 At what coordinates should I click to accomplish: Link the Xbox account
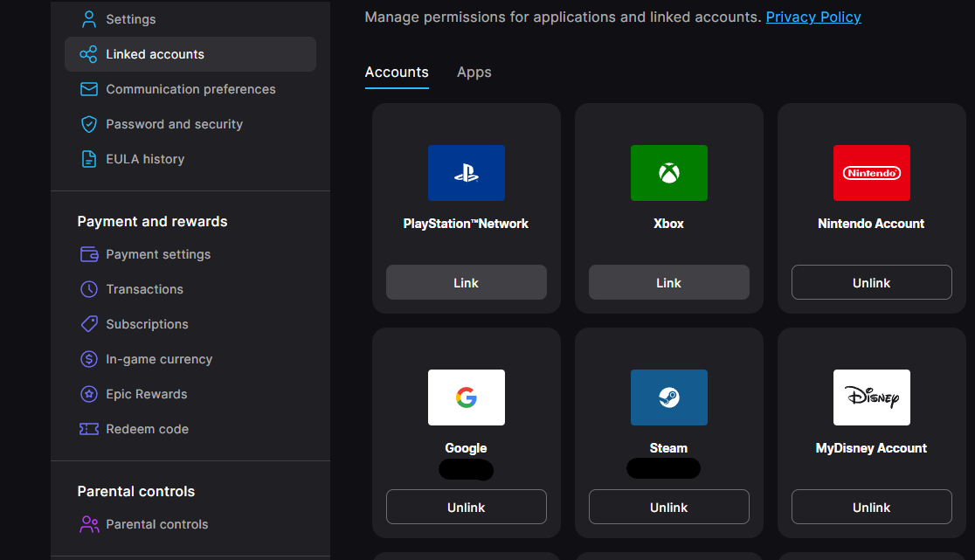pyautogui.click(x=669, y=283)
